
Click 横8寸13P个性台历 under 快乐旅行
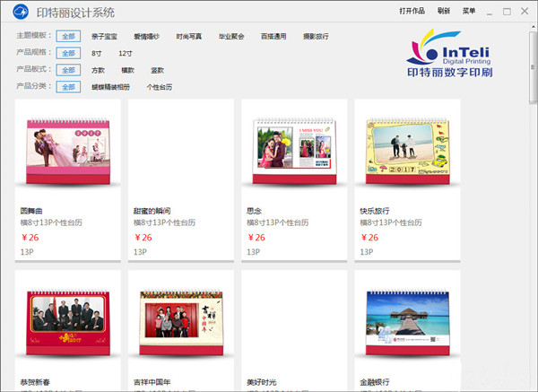(391, 222)
